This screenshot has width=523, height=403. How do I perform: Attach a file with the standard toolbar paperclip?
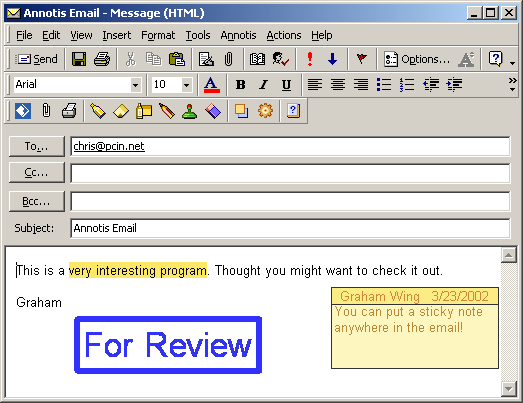228,59
